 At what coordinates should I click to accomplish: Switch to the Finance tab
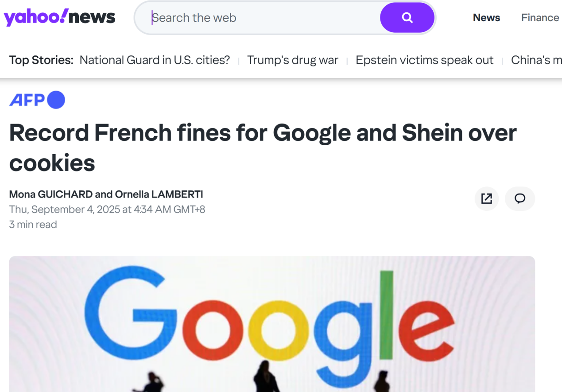click(x=540, y=18)
